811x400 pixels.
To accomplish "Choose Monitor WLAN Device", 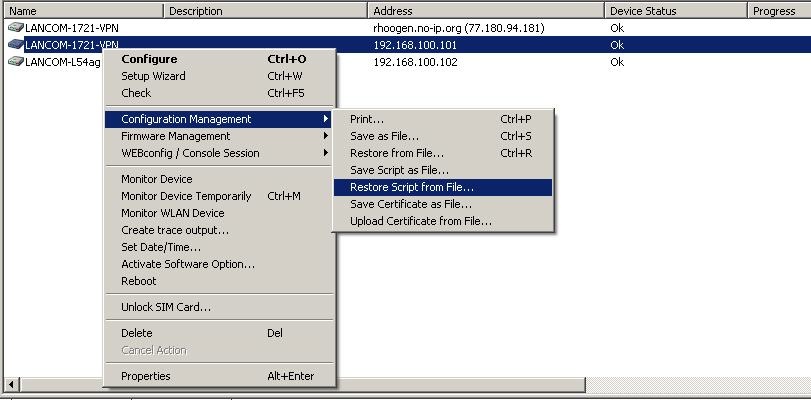I will point(172,213).
